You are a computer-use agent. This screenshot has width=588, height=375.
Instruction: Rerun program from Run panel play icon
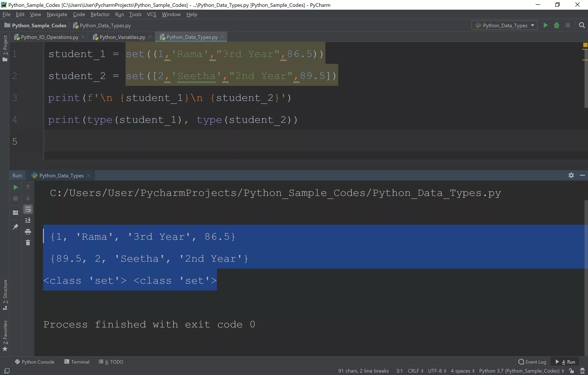pyautogui.click(x=15, y=187)
